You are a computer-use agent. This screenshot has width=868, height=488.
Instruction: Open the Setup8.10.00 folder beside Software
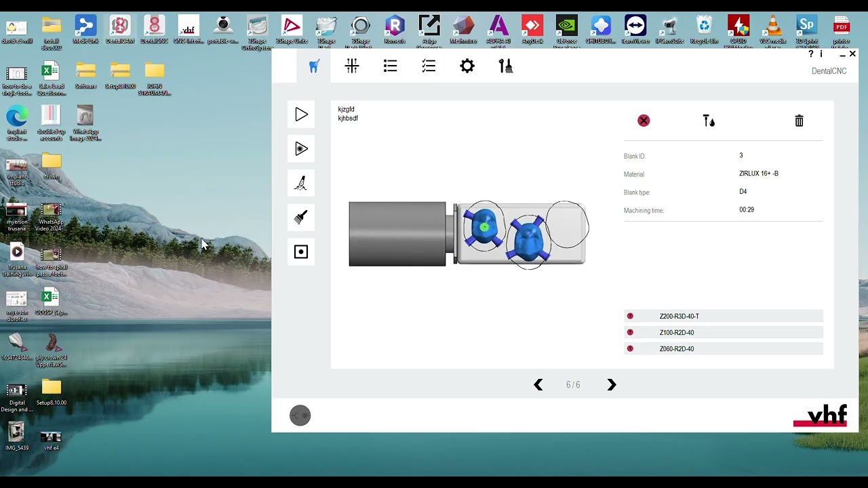pos(120,76)
